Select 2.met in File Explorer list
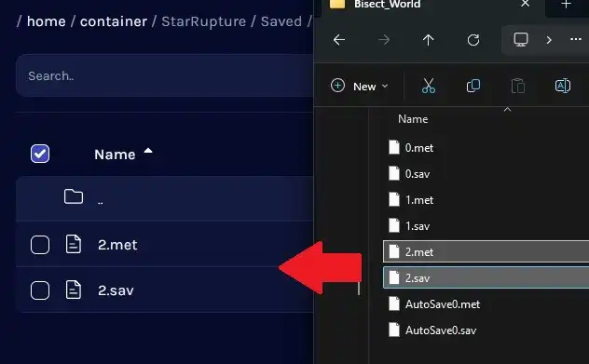 486,251
